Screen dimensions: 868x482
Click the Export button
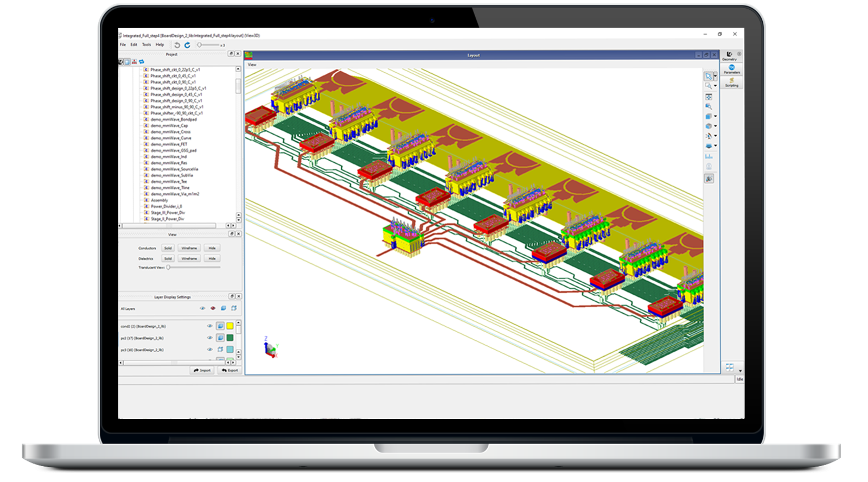230,370
